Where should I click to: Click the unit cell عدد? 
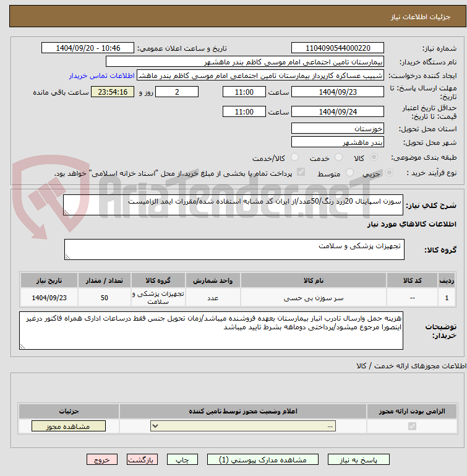point(213,298)
